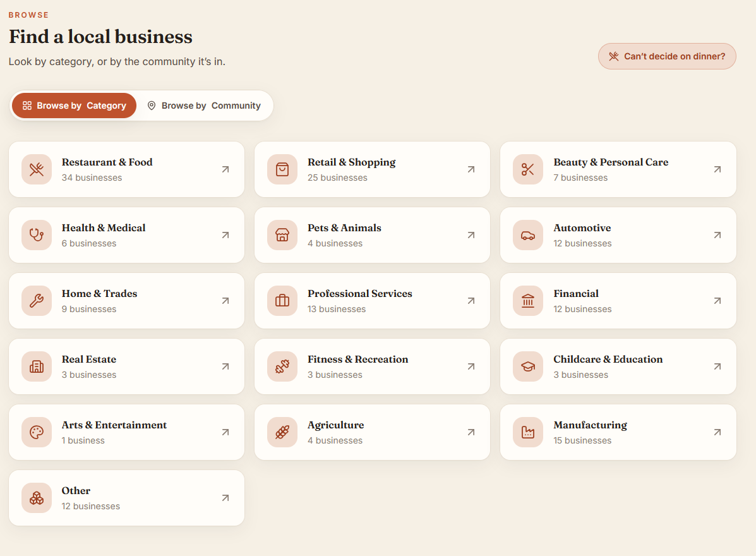Click the 'Find a local business' heading
The width and height of the screenshot is (756, 556).
tap(100, 37)
